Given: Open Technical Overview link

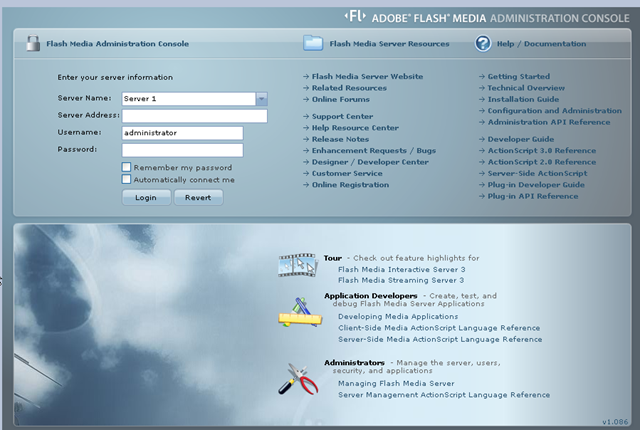Looking at the screenshot, I should coord(526,88).
